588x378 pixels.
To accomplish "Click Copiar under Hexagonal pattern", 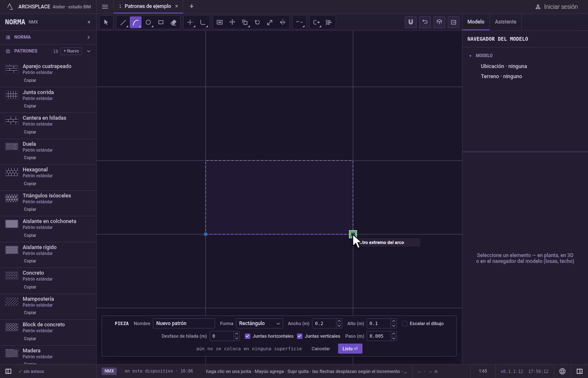I will tap(30, 184).
